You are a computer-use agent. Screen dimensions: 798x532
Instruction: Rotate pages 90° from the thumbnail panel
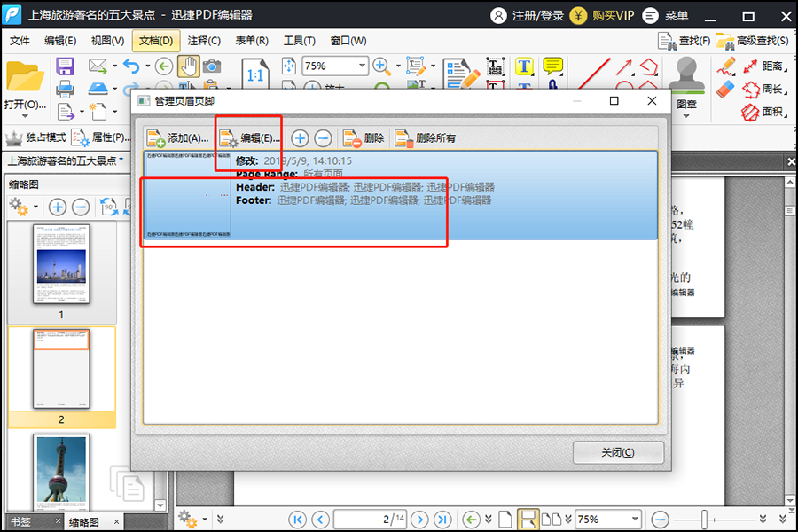(108, 207)
